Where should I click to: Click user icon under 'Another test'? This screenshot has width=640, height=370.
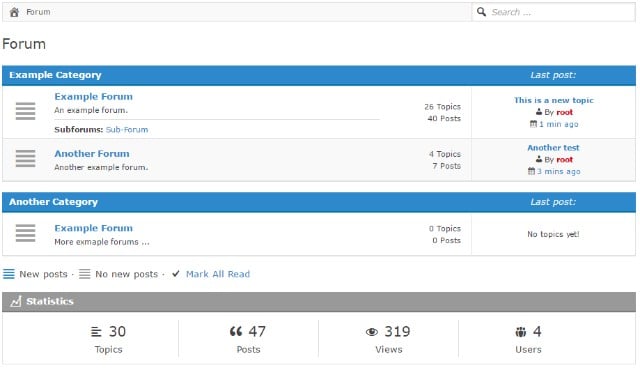click(x=539, y=159)
